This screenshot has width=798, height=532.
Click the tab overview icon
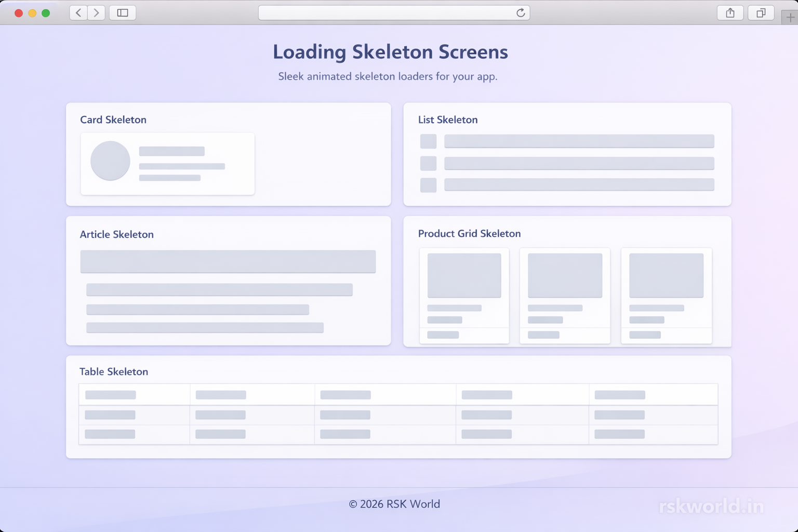761,12
